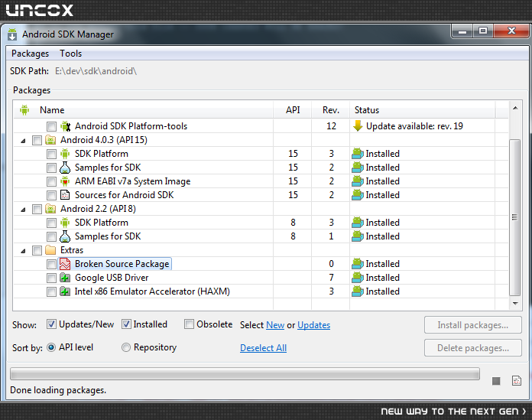Image resolution: width=532 pixels, height=420 pixels.
Task: Click Installed status icon for Sources for Android SDK
Action: [x=357, y=195]
